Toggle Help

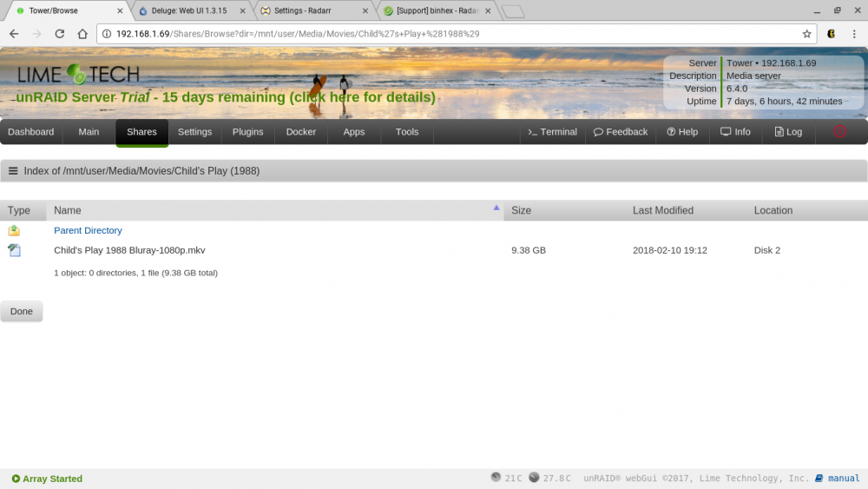coord(682,132)
